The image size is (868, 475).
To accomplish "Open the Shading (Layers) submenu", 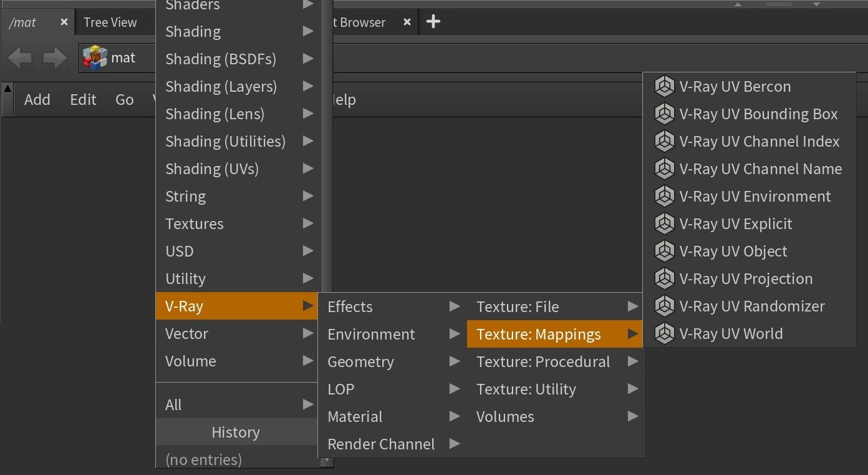I will (x=238, y=86).
